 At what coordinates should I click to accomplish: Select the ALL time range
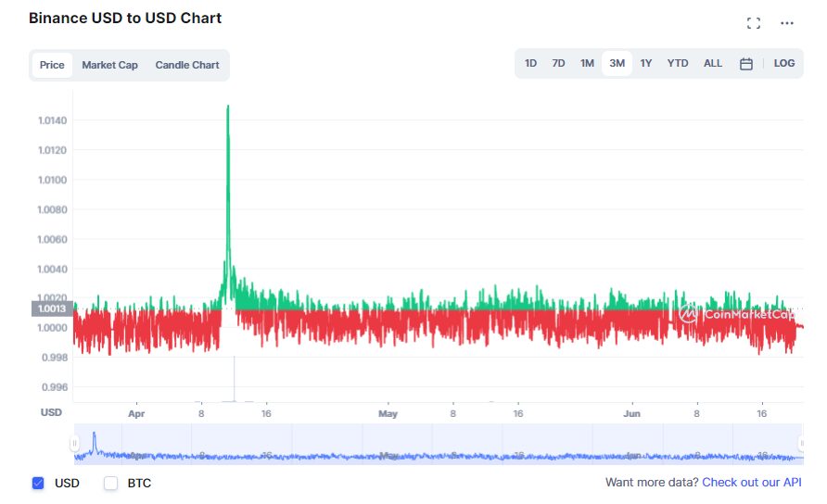[713, 63]
